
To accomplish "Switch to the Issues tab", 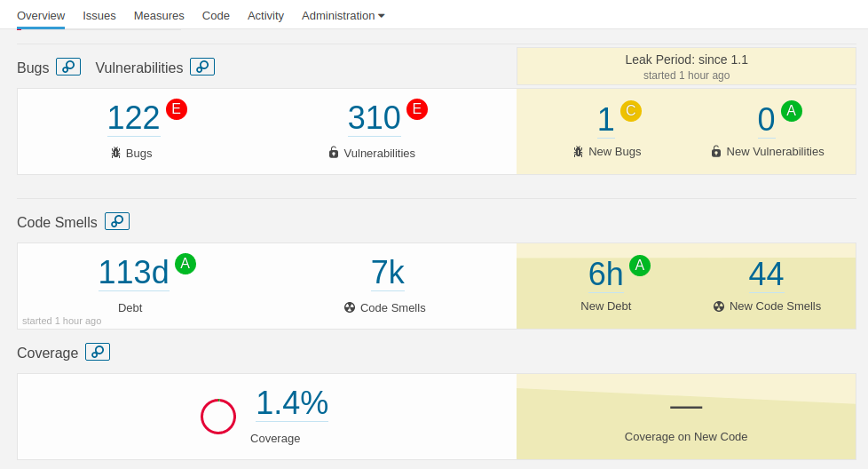I will pyautogui.click(x=99, y=15).
